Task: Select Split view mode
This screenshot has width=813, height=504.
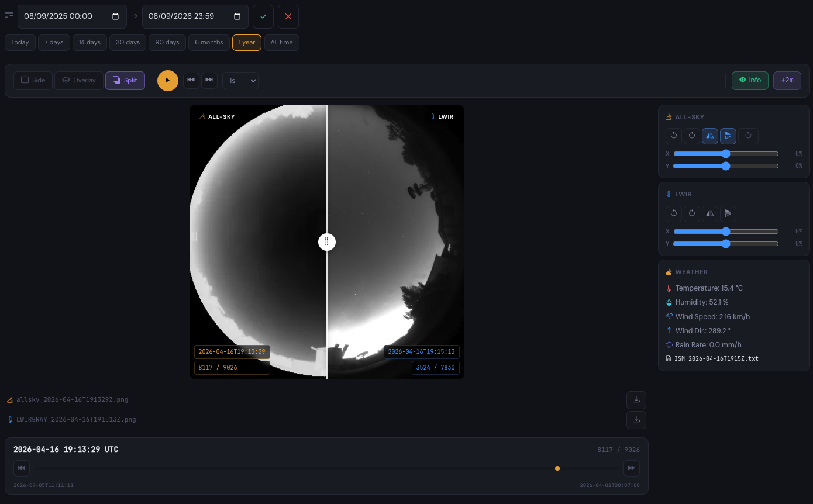Action: tap(125, 80)
